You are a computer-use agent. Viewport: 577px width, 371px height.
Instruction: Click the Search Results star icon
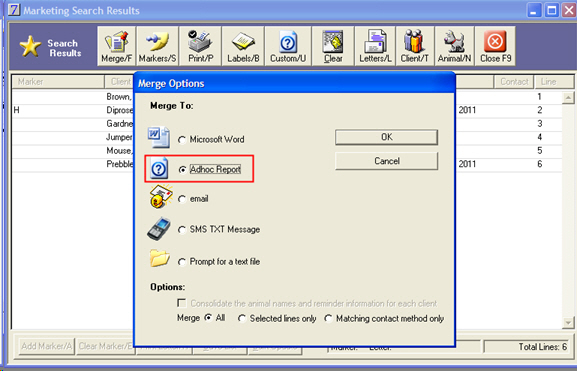pyautogui.click(x=30, y=46)
